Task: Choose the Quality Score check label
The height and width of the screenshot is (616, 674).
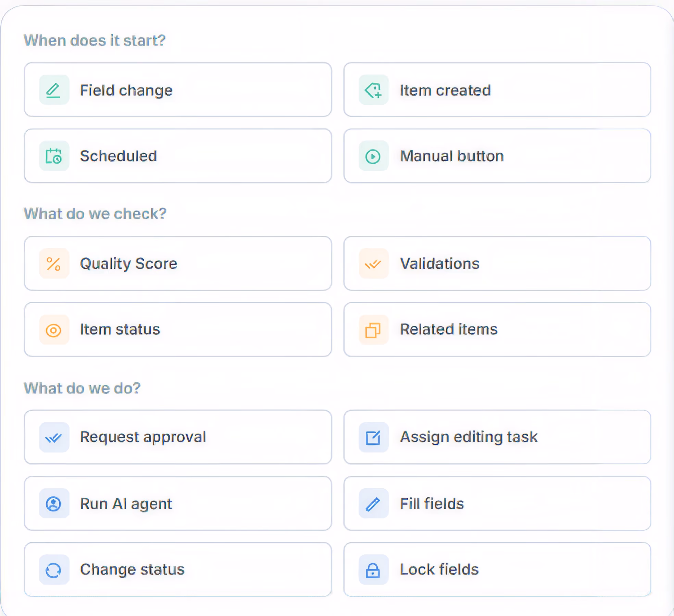Action: [x=128, y=264]
